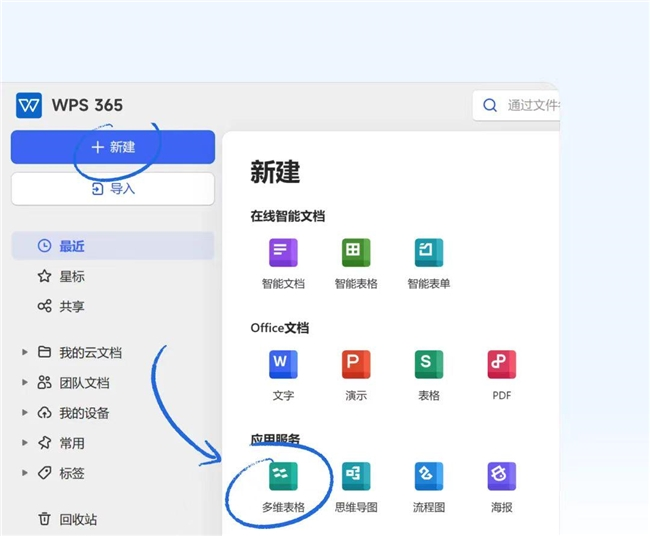The image size is (650, 536).
Task: Focus the file search box
Action: 520,105
